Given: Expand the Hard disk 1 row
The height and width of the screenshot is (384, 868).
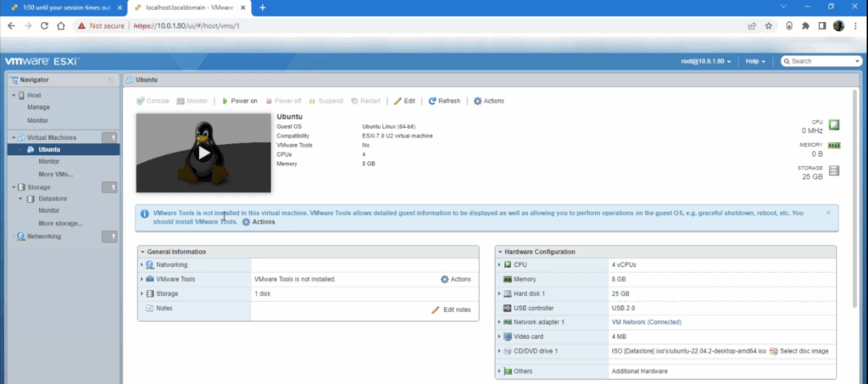Looking at the screenshot, I should (499, 294).
